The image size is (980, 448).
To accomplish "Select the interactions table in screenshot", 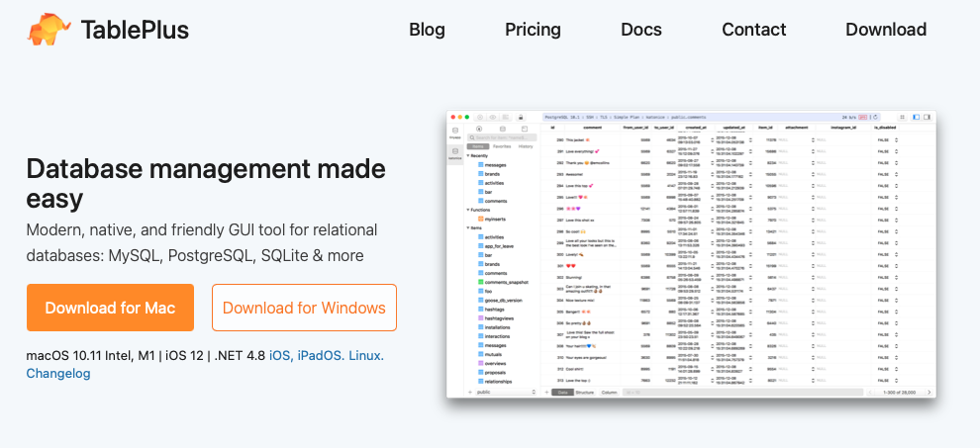I will pyautogui.click(x=493, y=336).
